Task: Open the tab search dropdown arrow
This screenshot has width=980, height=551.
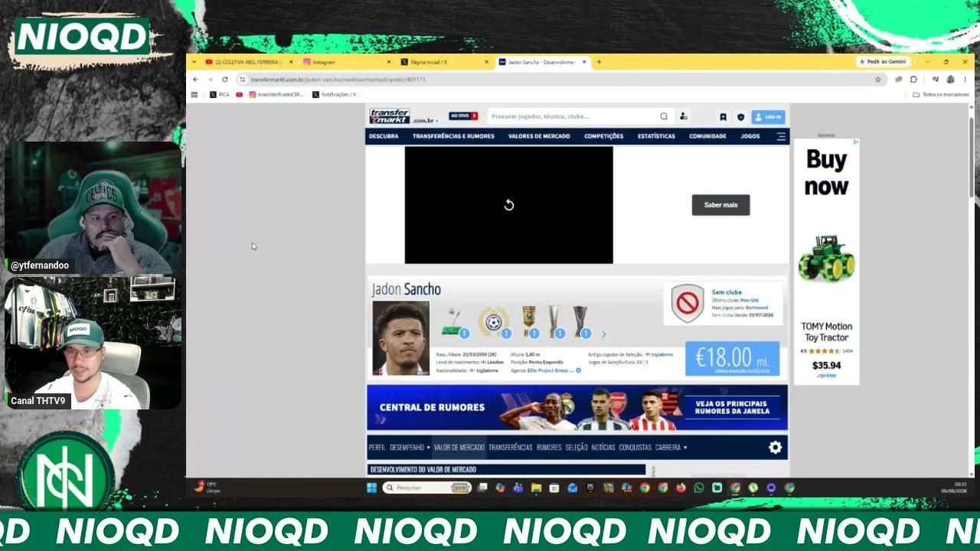Action: tap(194, 62)
